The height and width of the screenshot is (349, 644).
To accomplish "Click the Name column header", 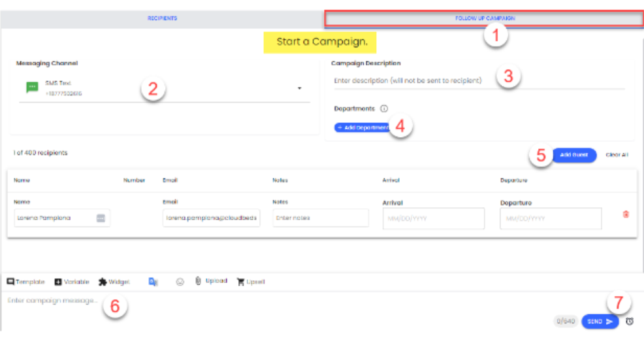I will [x=22, y=180].
